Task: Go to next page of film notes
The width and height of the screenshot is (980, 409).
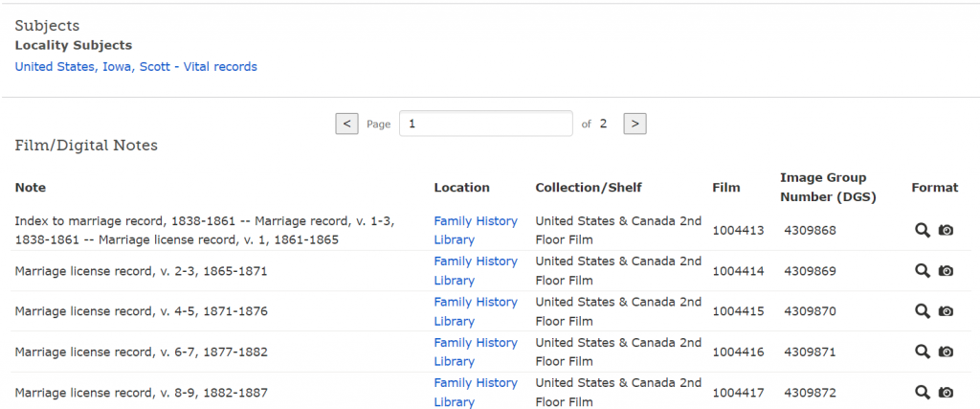Action: click(635, 124)
